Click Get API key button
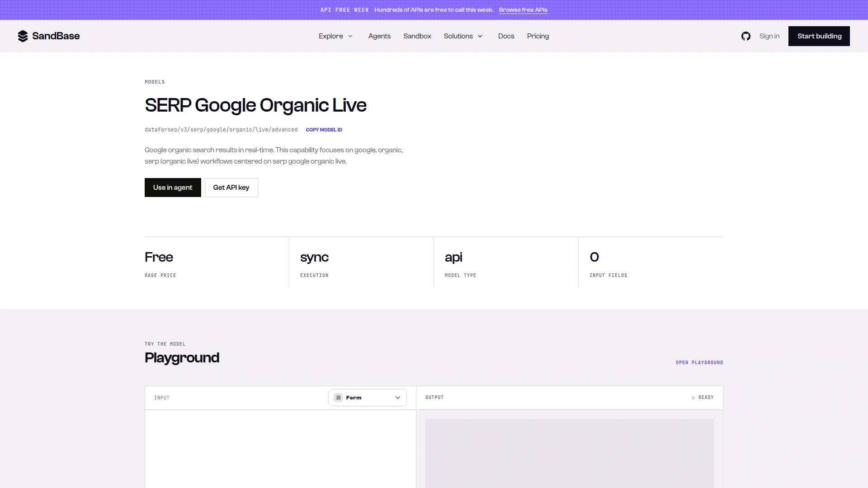The image size is (868, 488). 231,188
